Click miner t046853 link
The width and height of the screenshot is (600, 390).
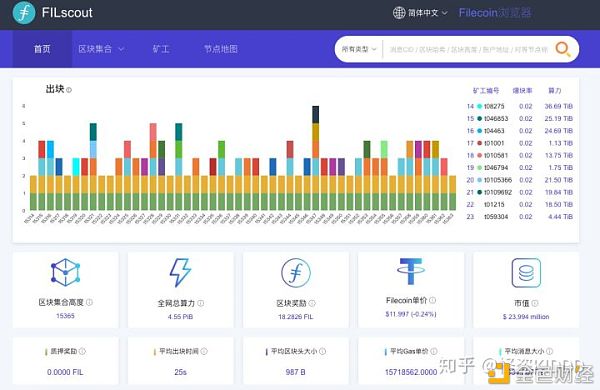[x=496, y=119]
